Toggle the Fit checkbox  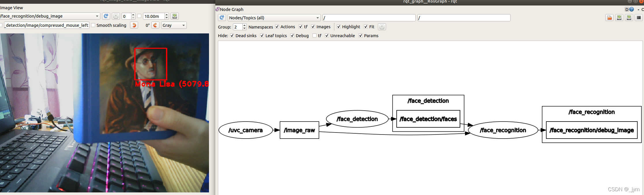366,27
